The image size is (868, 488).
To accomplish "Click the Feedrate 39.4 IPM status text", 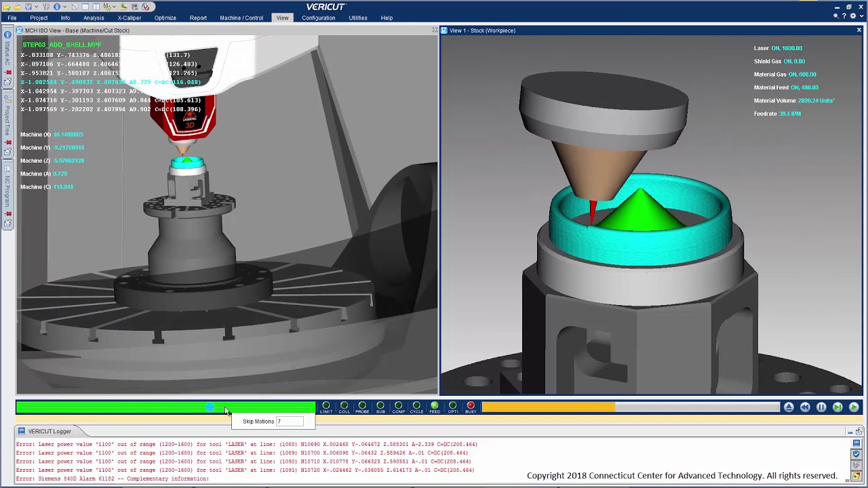I will tap(777, 114).
